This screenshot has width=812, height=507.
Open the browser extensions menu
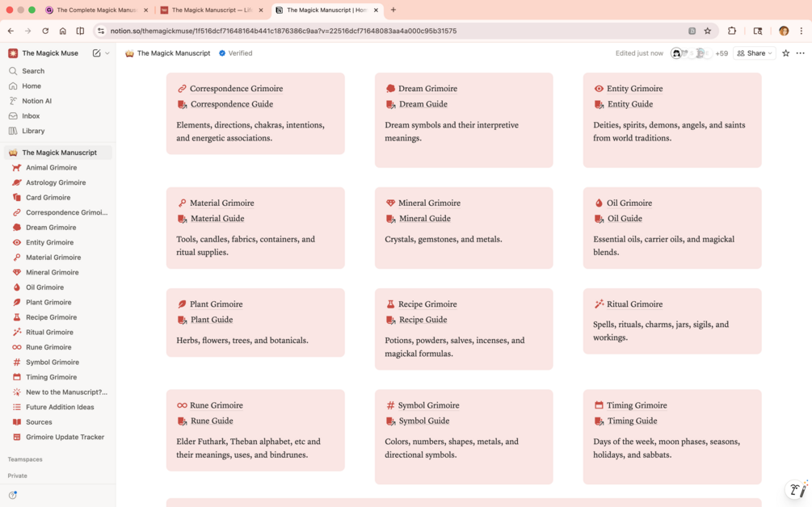pos(732,31)
